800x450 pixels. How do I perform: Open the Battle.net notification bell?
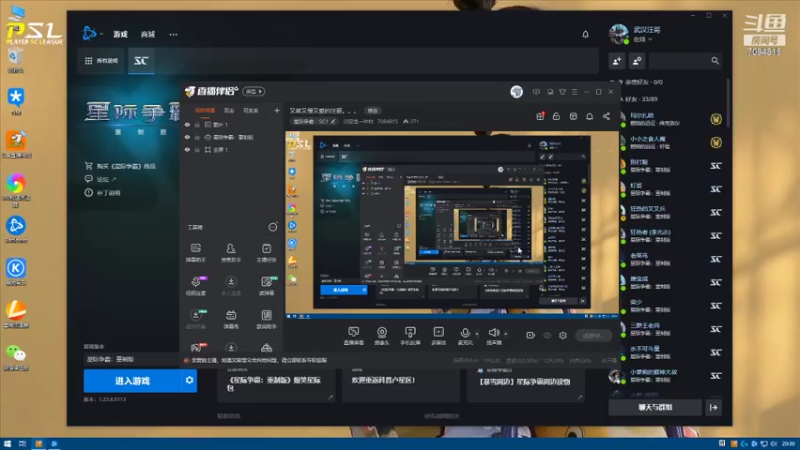tap(585, 34)
